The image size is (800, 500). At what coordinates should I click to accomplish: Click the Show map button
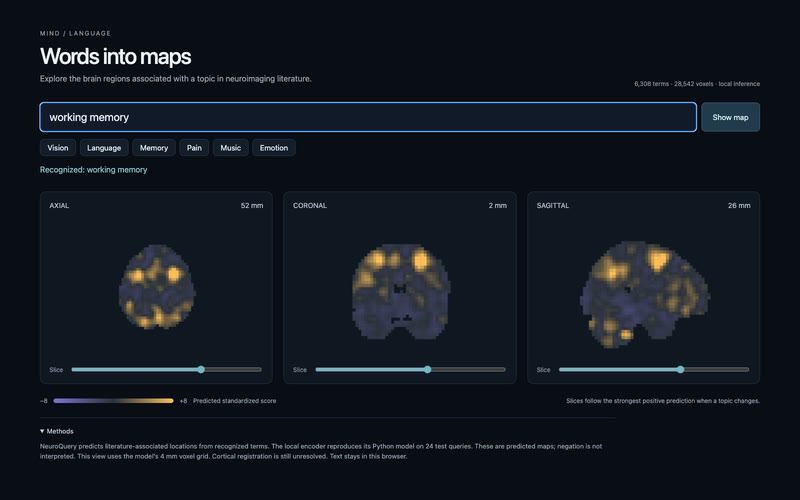pos(730,117)
